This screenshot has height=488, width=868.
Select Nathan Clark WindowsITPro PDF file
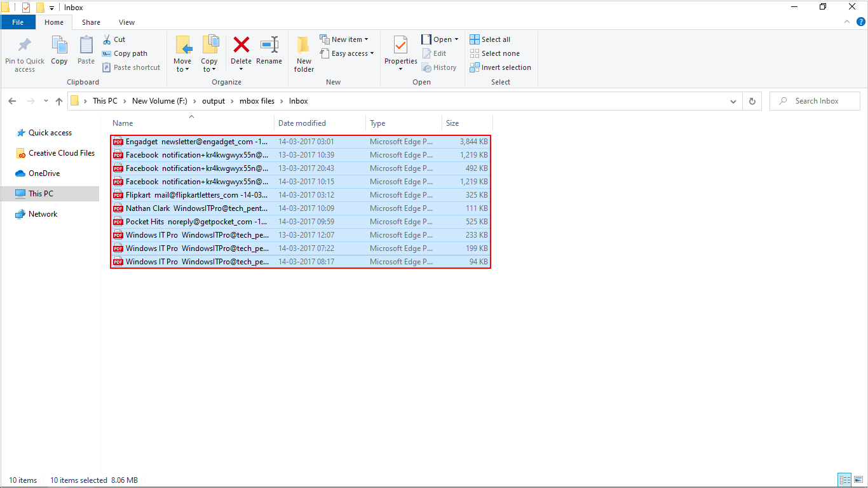coord(301,208)
